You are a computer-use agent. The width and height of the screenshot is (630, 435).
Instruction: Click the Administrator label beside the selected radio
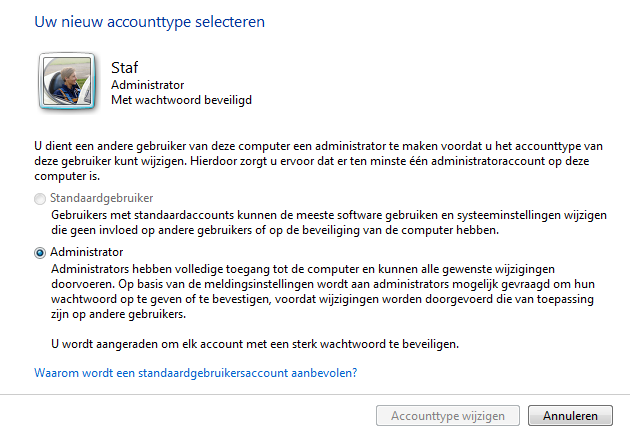[86, 252]
